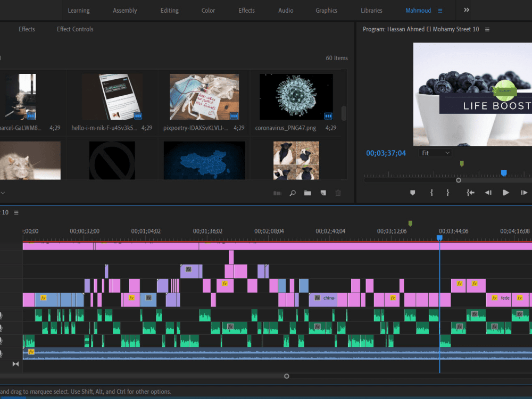
Task: Click the pixpoetry-IDAX5vKLVLI file name
Action: (196, 128)
